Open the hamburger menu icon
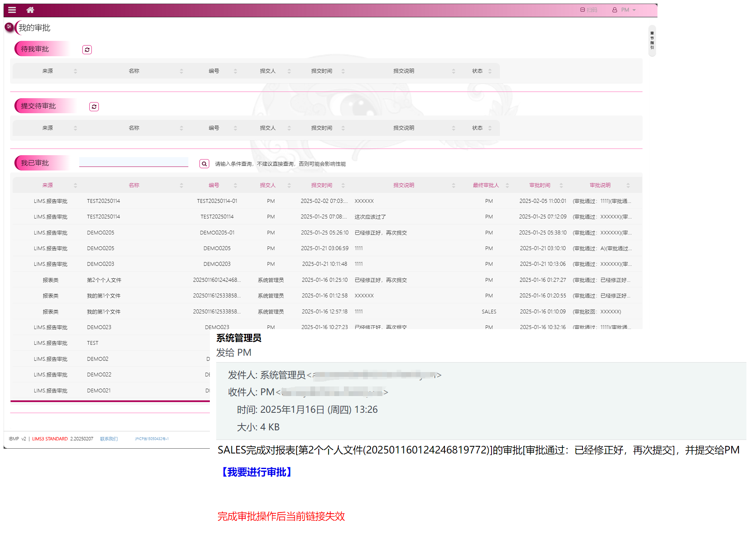 coord(12,10)
